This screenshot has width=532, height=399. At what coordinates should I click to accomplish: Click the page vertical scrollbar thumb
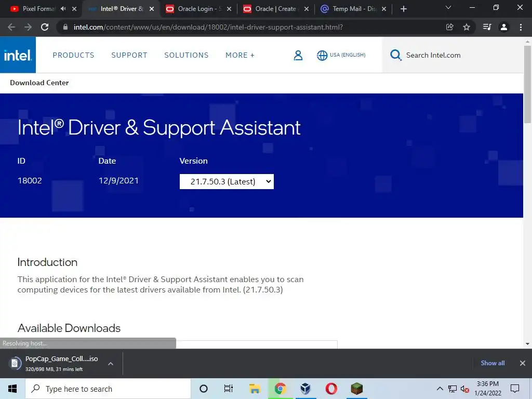point(527,84)
